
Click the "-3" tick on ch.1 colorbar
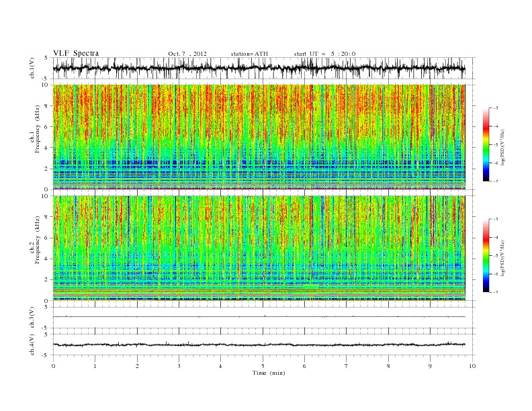tap(496, 108)
